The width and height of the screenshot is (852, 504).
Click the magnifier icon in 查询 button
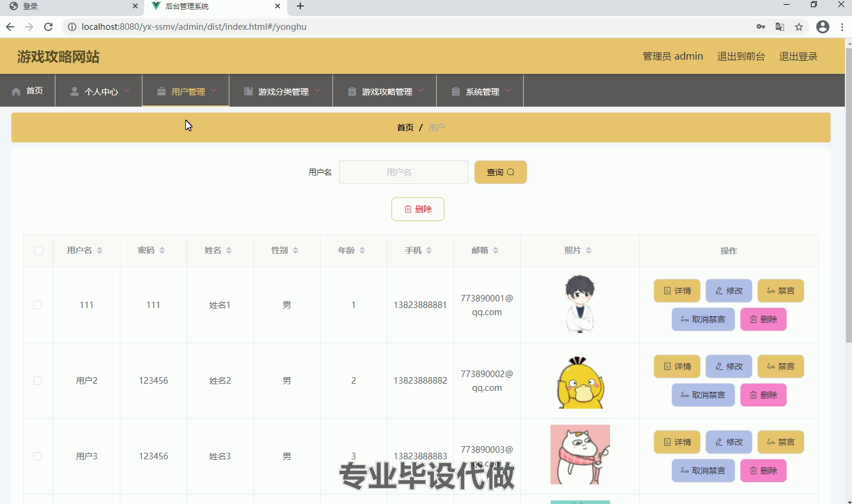pyautogui.click(x=511, y=172)
